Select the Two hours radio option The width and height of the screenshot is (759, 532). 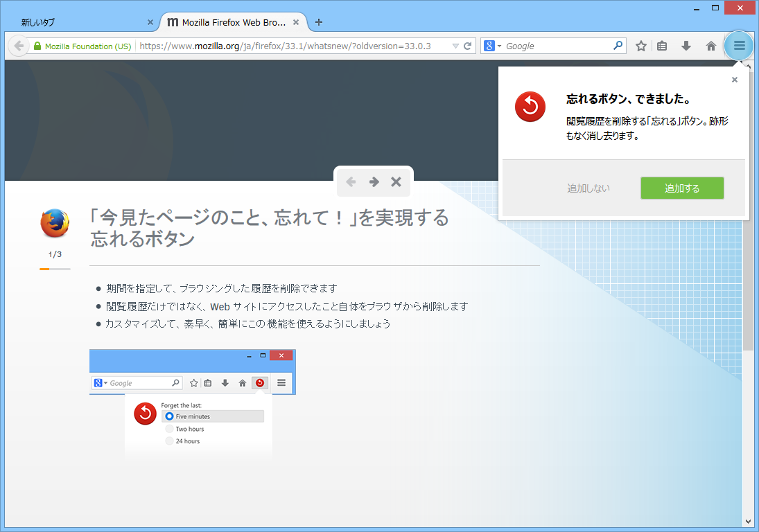(x=168, y=428)
